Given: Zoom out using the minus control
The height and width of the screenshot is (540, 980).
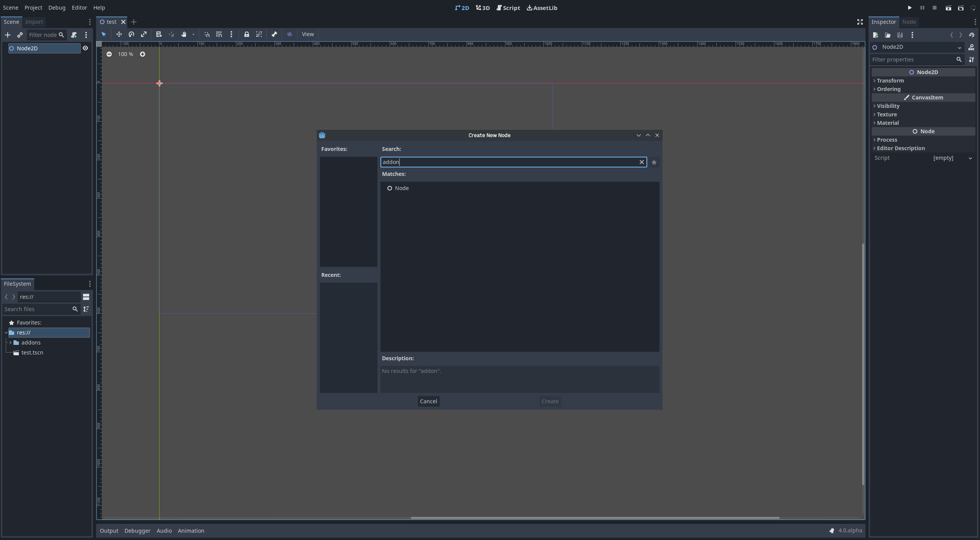Looking at the screenshot, I should click(110, 54).
